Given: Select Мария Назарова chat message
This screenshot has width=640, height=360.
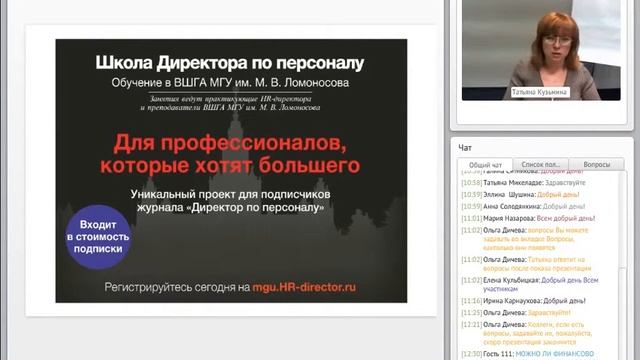Looking at the screenshot, I should [x=528, y=218].
